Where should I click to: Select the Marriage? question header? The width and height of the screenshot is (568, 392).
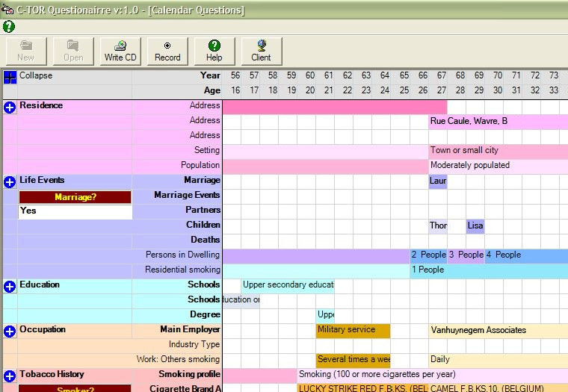75,197
